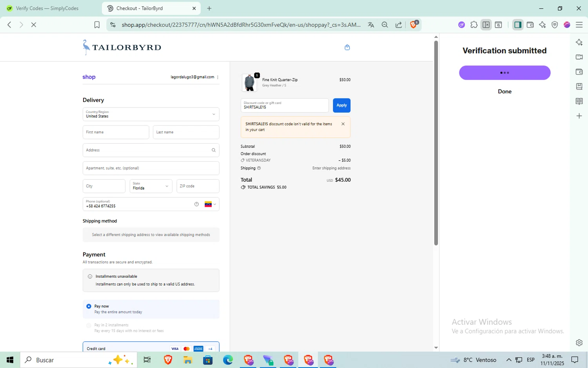This screenshot has height=368, width=588.
Task: Expand the Country/Region dropdown
Action: tap(151, 114)
